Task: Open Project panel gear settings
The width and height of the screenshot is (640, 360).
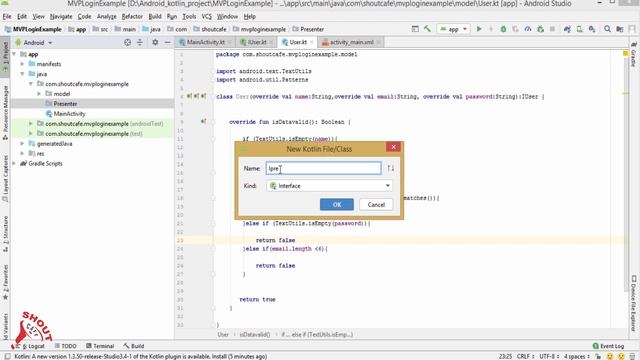Action: (x=155, y=42)
